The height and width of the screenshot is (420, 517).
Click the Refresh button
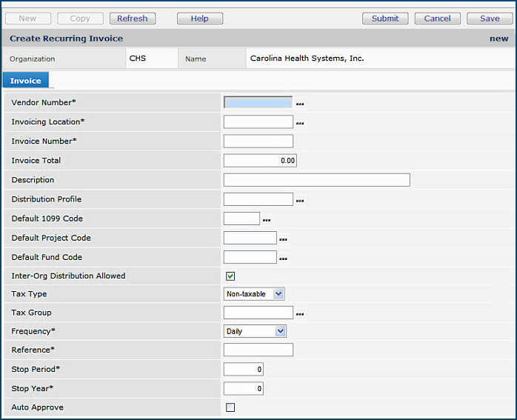[x=133, y=19]
